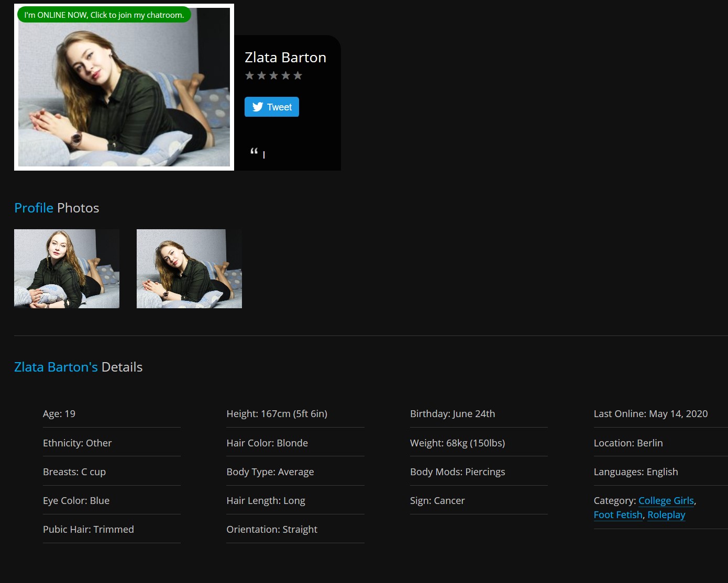The height and width of the screenshot is (583, 728).
Task: Click the Sign: Cancer text
Action: point(437,501)
